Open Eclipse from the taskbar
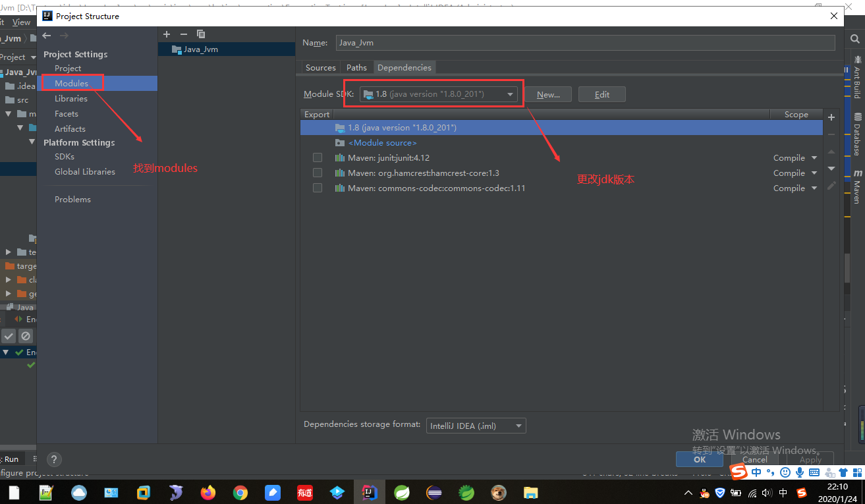The width and height of the screenshot is (865, 504). point(434,492)
